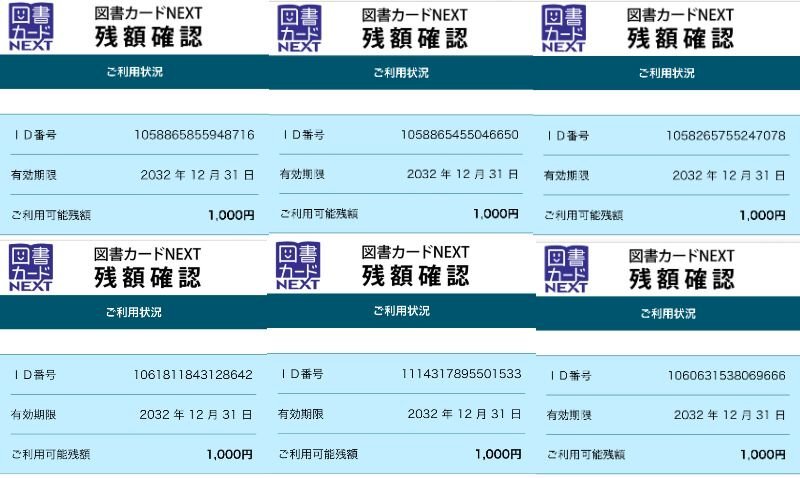Click the ご利用可能残額 label of card ending 6650
This screenshot has width=800, height=478.
(318, 214)
